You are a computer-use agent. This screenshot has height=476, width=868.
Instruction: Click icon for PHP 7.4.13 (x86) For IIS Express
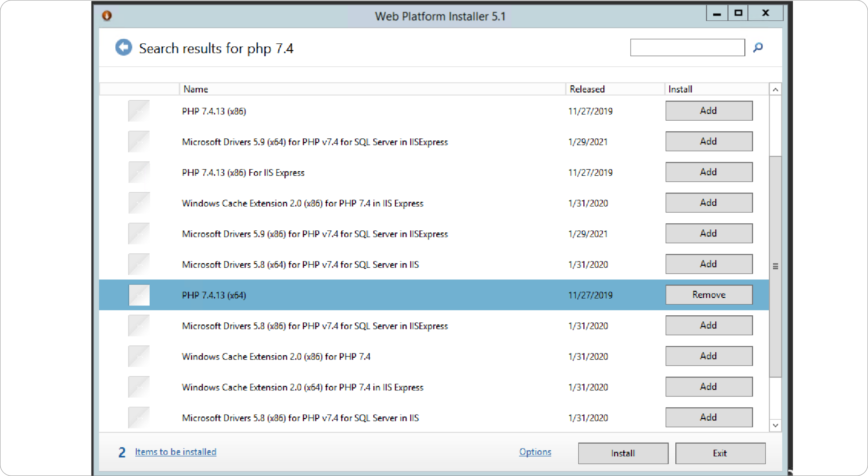click(139, 172)
